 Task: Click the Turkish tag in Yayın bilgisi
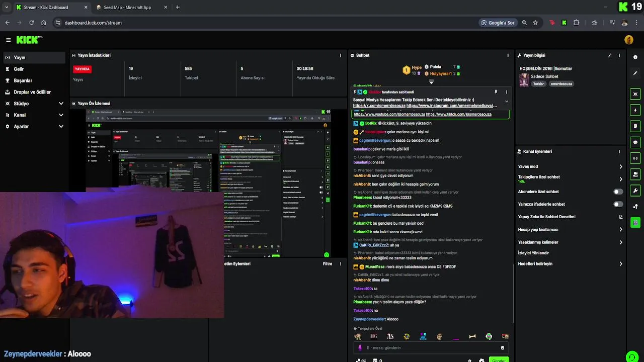coord(539,84)
